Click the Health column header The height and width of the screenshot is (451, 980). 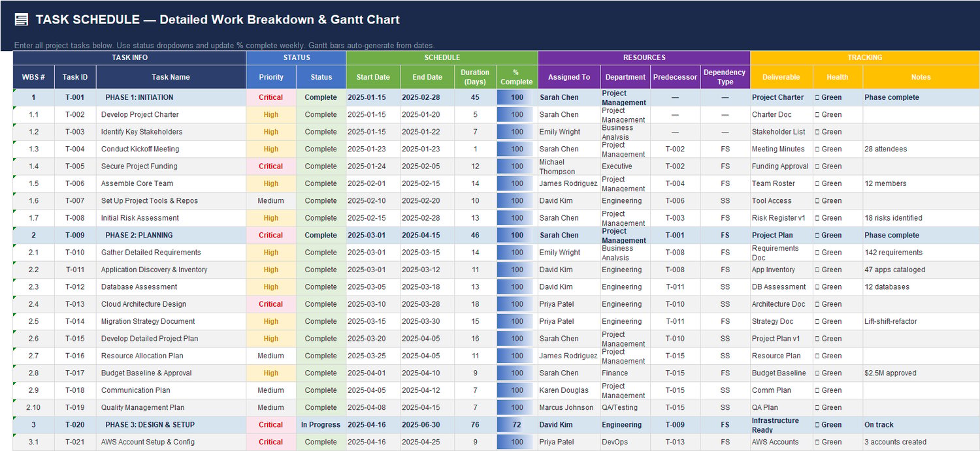pos(838,77)
